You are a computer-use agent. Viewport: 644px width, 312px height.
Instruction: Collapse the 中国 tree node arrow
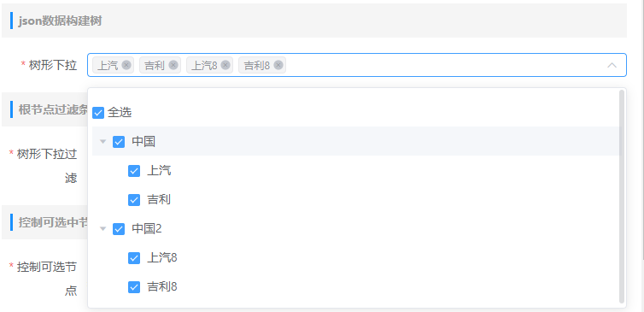(x=103, y=142)
